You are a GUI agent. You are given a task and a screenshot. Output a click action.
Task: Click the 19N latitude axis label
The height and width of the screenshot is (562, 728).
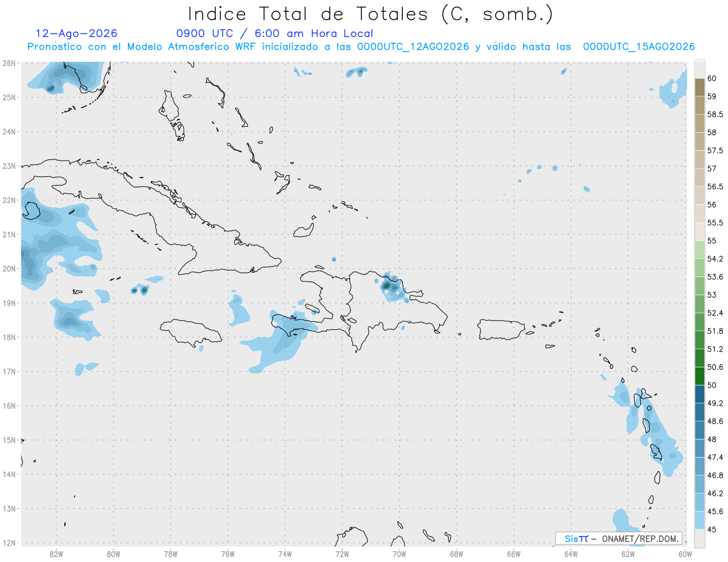tap(8, 303)
